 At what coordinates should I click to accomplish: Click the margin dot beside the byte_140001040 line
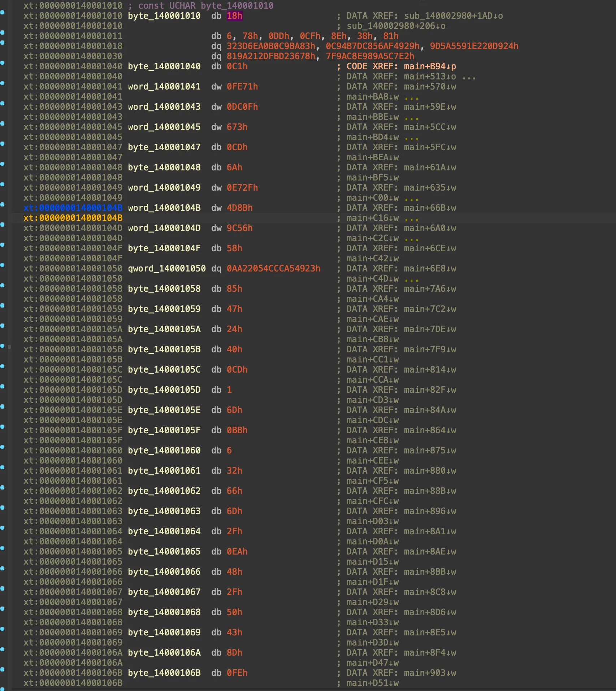point(3,63)
